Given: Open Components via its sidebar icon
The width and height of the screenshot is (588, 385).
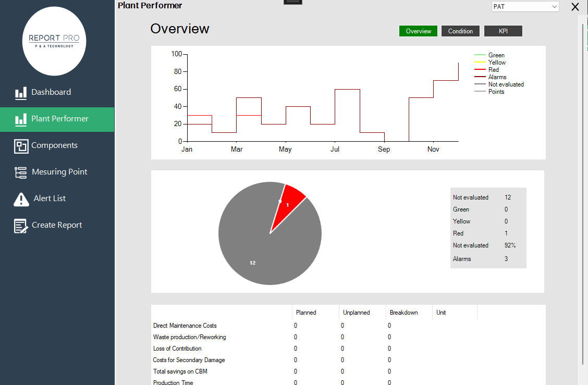Looking at the screenshot, I should tap(21, 146).
